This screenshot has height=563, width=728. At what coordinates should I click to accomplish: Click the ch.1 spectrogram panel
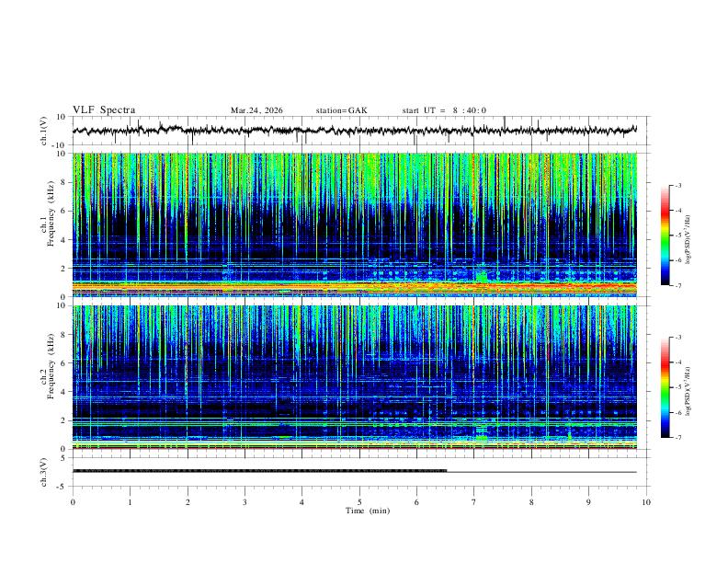tap(355, 224)
